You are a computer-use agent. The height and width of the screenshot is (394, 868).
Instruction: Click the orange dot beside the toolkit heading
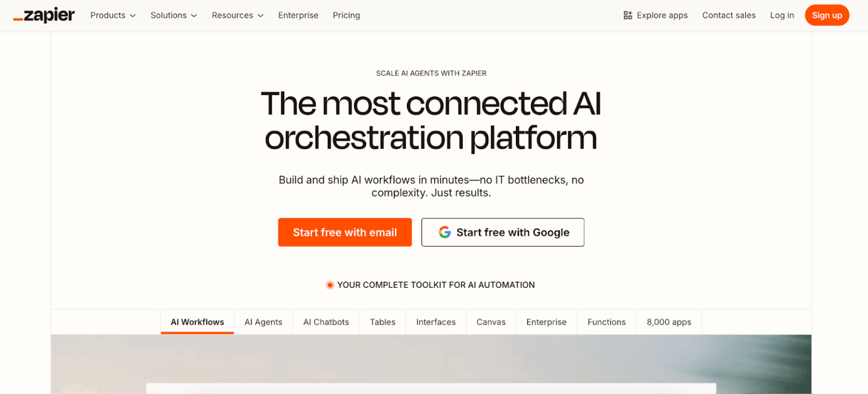click(x=329, y=285)
